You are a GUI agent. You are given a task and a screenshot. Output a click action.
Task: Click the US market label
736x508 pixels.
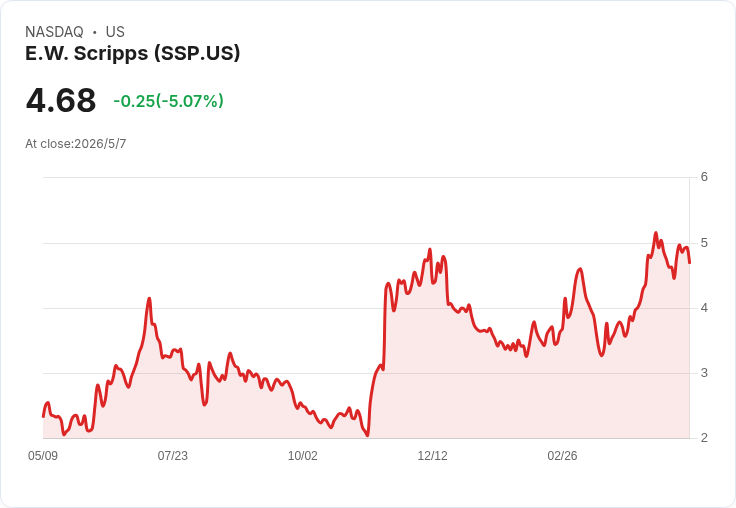[x=115, y=32]
